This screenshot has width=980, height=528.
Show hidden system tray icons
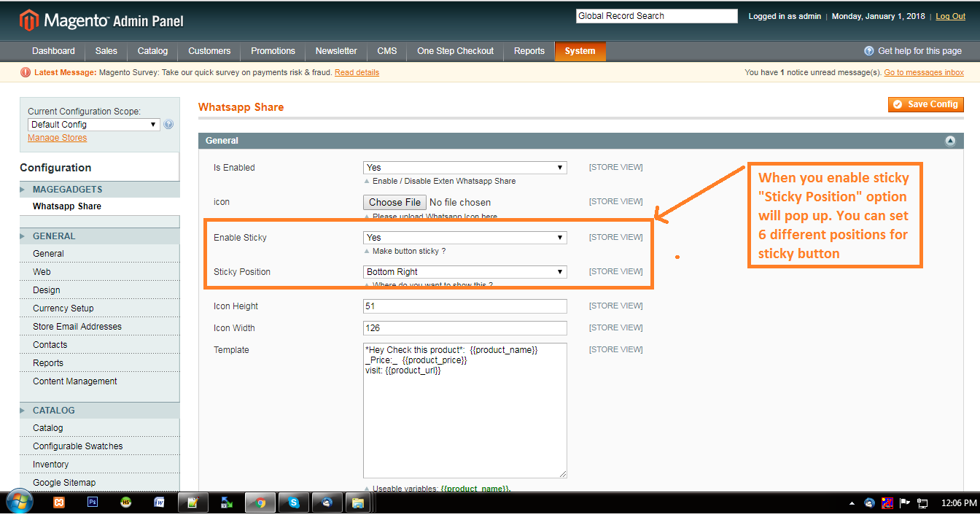point(852,503)
